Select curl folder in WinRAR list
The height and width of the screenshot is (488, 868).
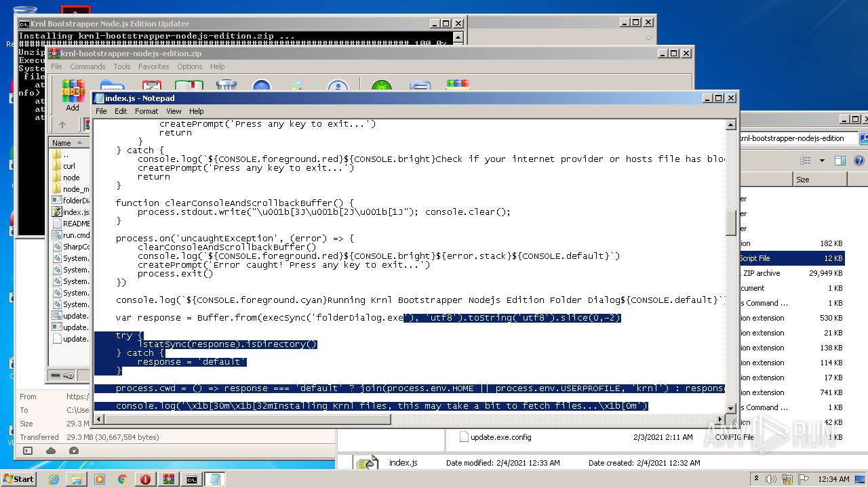(69, 166)
